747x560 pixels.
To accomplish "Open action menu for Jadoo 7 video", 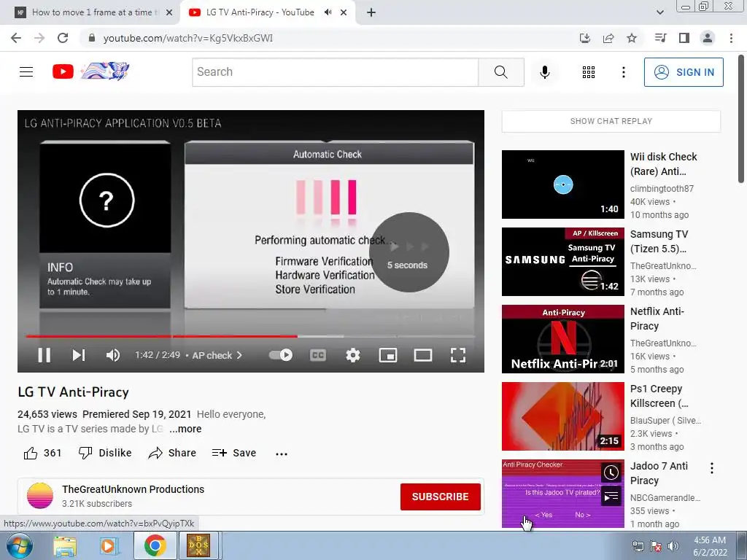I will pos(712,468).
